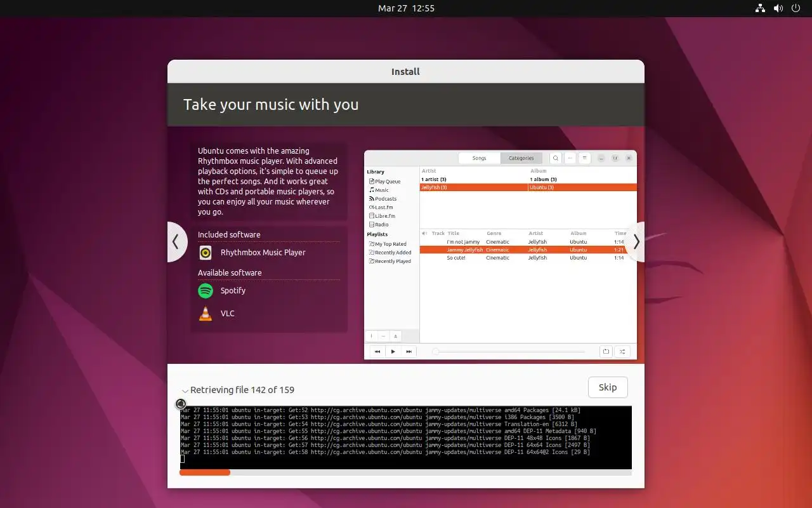Click the minus button below Rhythmbox sidebar
The image size is (812, 508).
(x=384, y=336)
